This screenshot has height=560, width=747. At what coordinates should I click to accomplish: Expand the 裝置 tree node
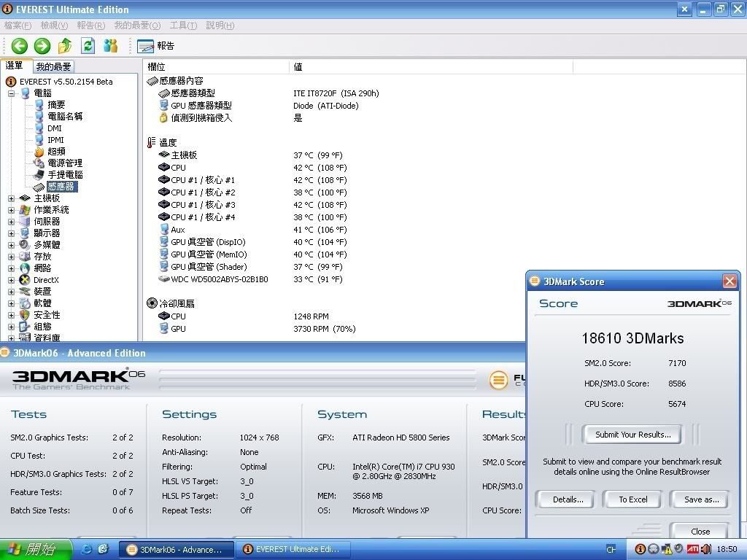(12, 292)
